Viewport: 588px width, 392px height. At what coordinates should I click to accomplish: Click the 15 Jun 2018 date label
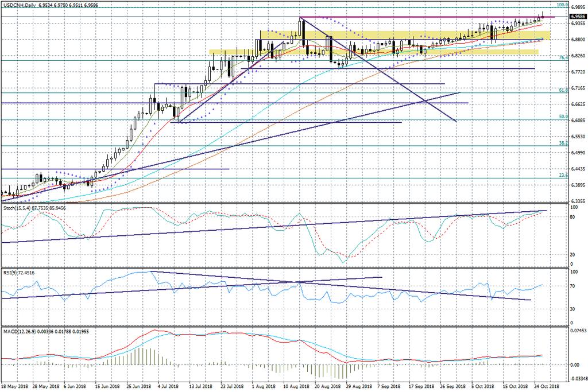[x=107, y=386]
